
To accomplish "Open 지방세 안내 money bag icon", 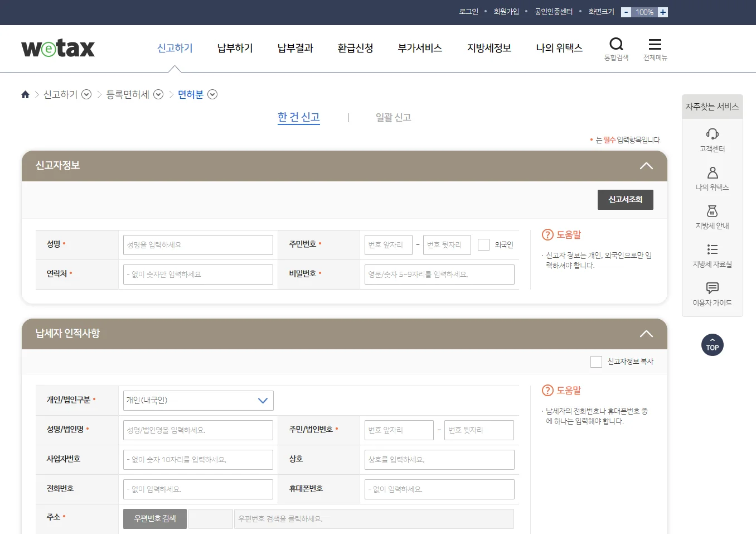I will [x=712, y=211].
